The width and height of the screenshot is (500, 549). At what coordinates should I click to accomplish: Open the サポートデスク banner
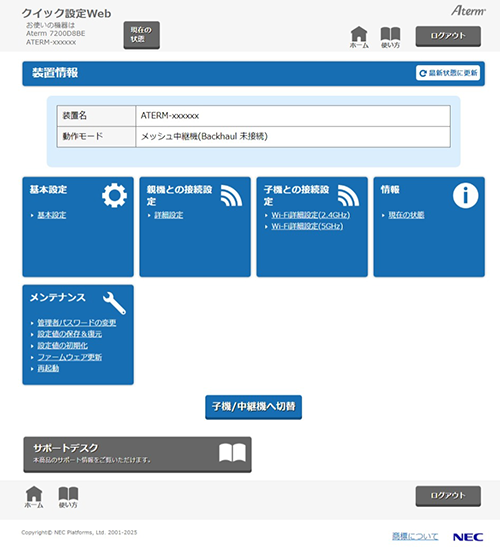tap(138, 454)
